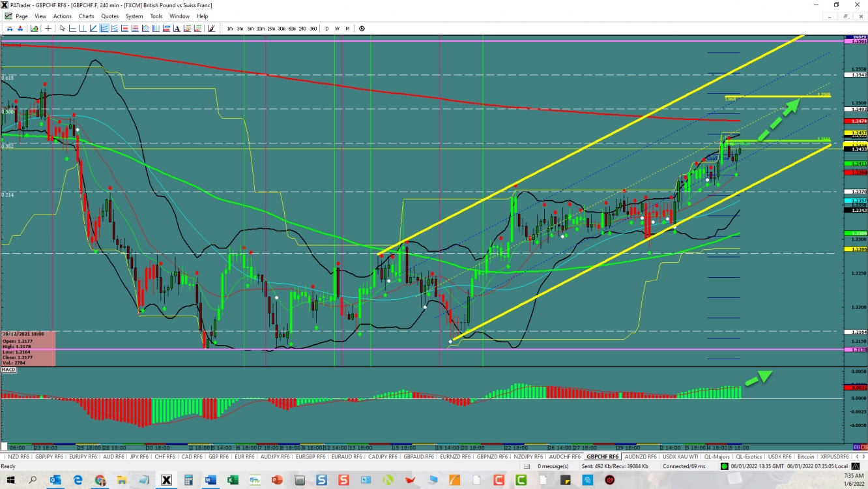Viewport: 868px width, 489px height.
Task: Switch chart to 60m timeframe
Action: click(292, 29)
